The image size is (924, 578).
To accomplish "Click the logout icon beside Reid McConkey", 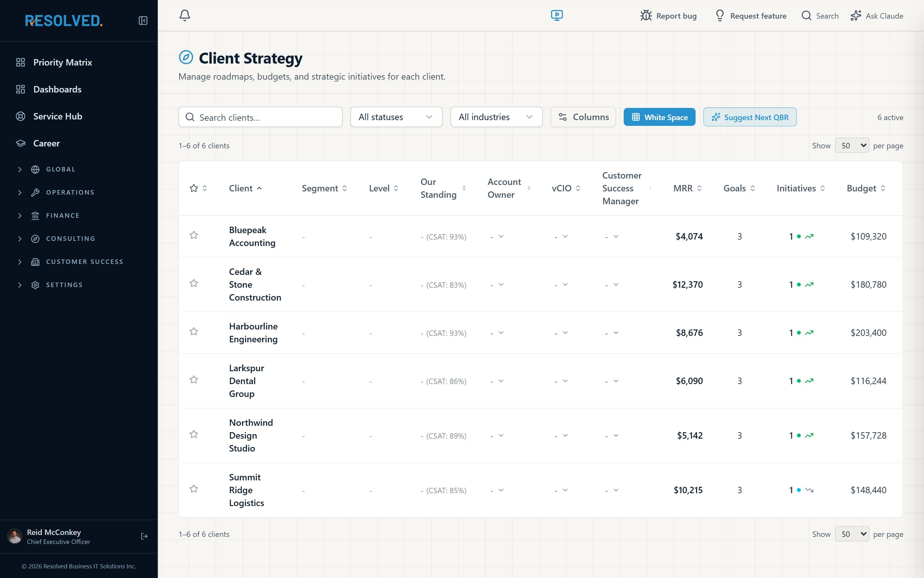I will click(x=144, y=536).
